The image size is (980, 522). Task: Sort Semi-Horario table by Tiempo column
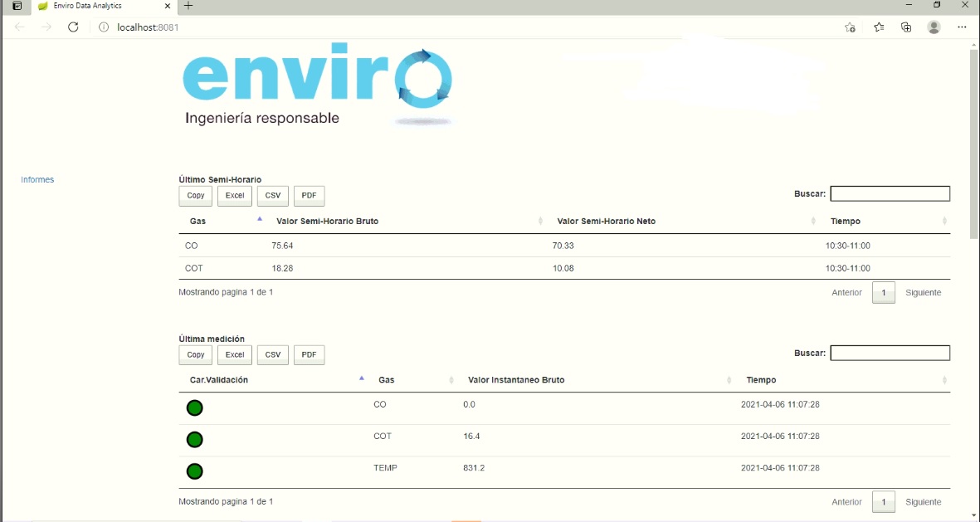point(885,222)
